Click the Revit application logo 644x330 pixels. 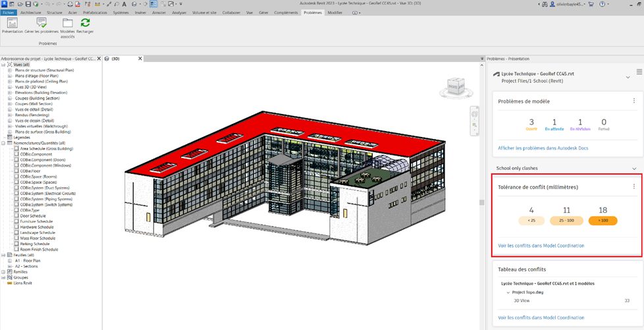click(x=4, y=4)
